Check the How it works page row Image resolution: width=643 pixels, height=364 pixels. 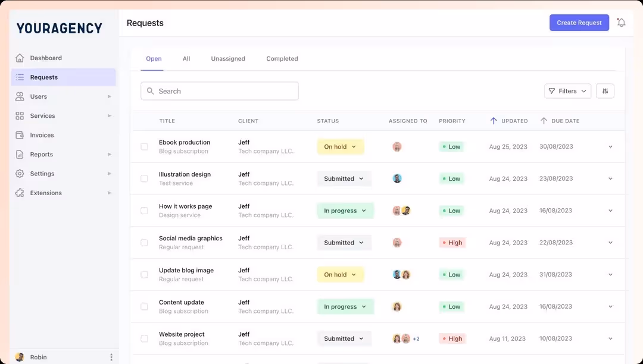pyautogui.click(x=144, y=211)
